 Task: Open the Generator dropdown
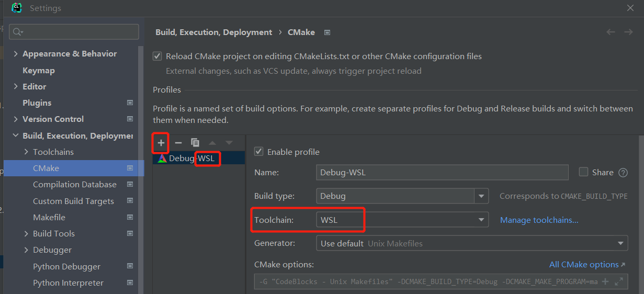pyautogui.click(x=620, y=243)
